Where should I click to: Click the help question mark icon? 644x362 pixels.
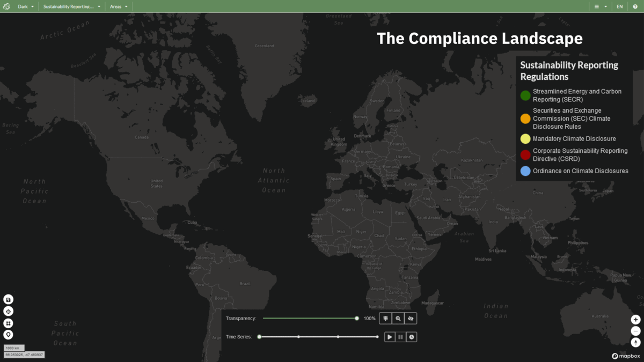pyautogui.click(x=635, y=6)
